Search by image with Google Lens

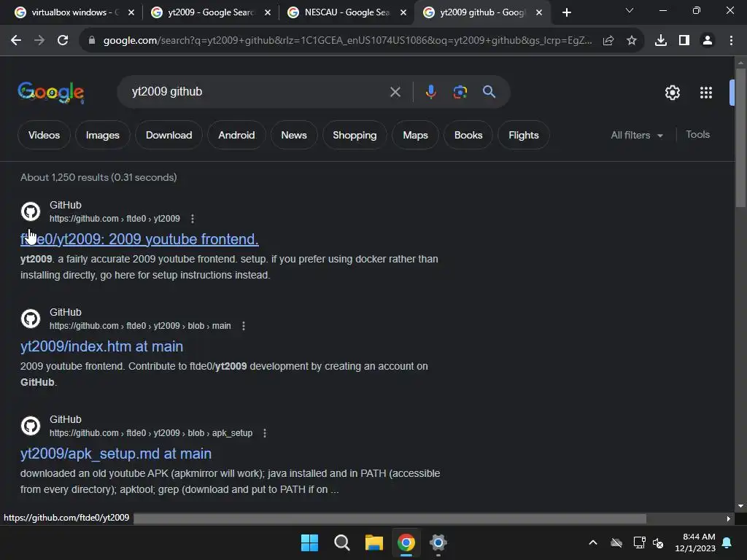pos(460,92)
